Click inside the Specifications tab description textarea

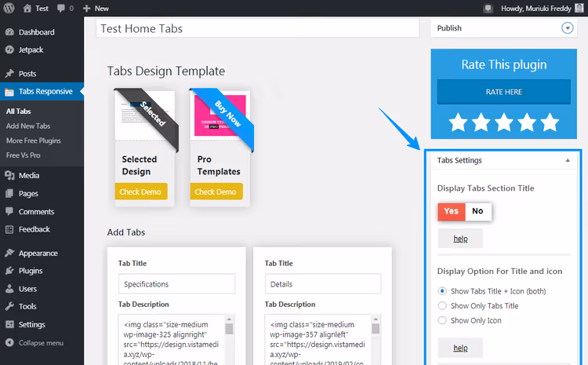tap(172, 339)
